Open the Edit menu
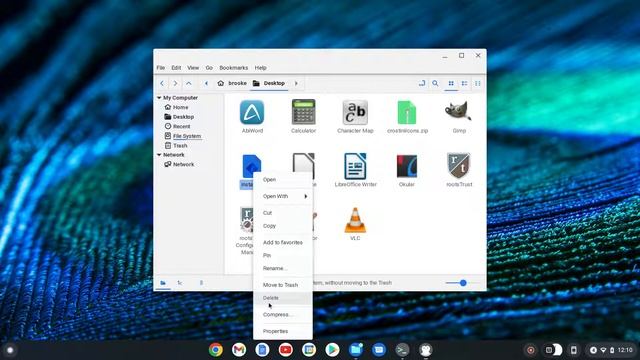640x360 pixels. [x=176, y=68]
